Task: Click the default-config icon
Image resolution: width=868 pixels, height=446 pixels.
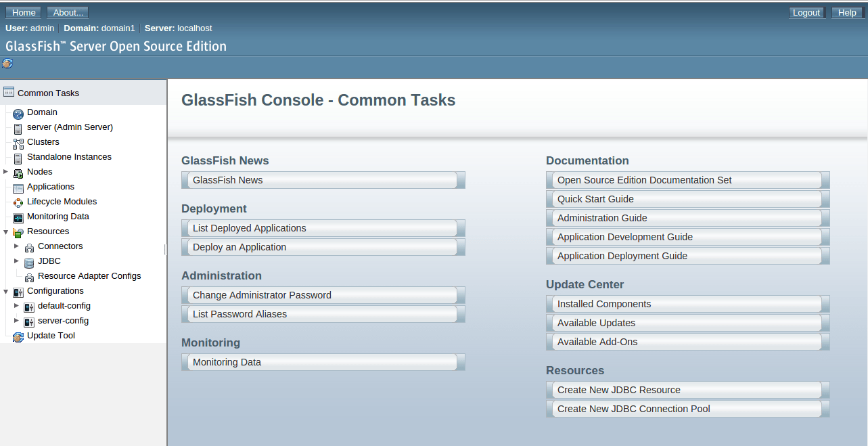Action: click(x=29, y=307)
